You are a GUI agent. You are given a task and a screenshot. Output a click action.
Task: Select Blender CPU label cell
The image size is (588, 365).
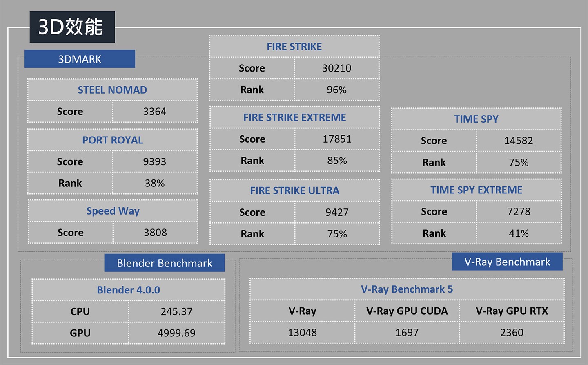(x=80, y=311)
